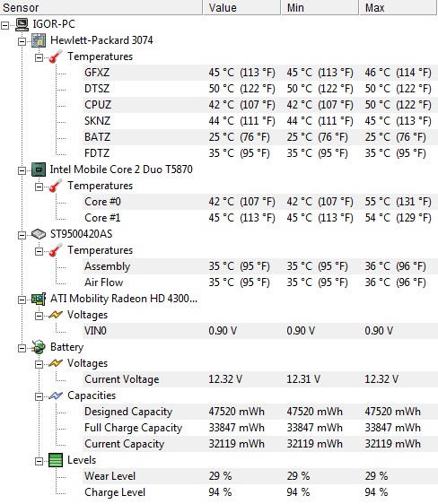This screenshot has height=504, width=438.
Task: Select the Charge Level row
Action: click(260, 492)
